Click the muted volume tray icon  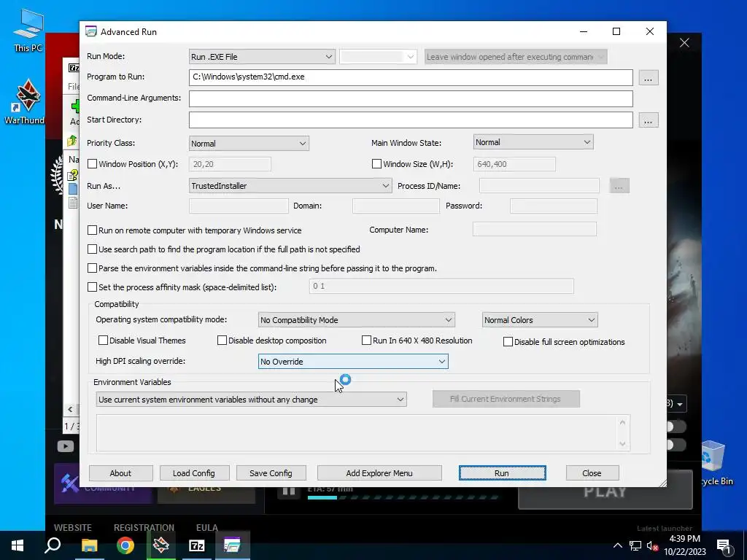(652, 545)
